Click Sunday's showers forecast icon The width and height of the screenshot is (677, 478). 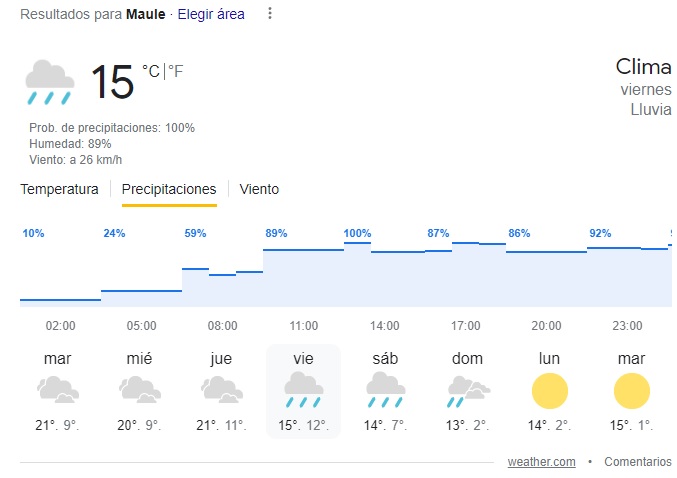(467, 389)
